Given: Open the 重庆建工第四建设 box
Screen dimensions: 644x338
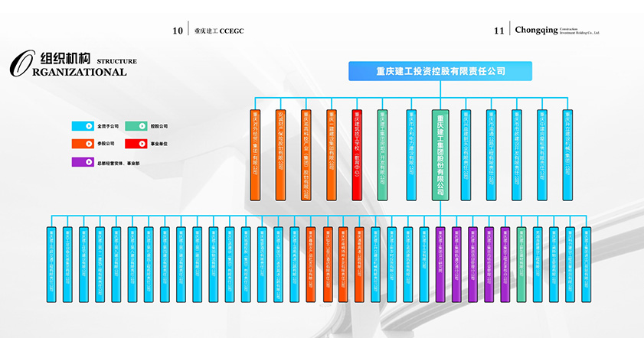Looking at the screenshot, I should point(165,265).
